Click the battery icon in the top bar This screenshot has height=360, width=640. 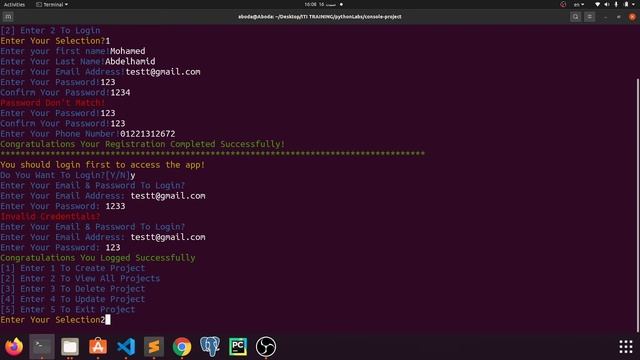(x=626, y=4)
